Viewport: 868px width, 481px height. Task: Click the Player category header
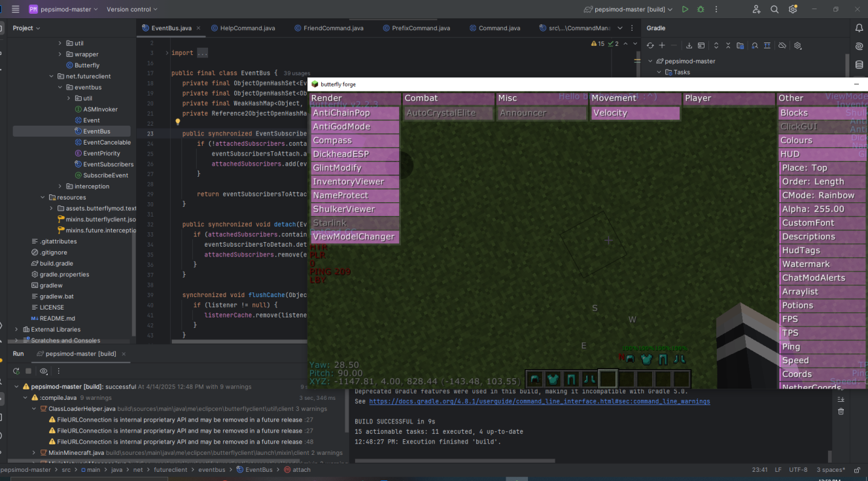[x=729, y=98]
